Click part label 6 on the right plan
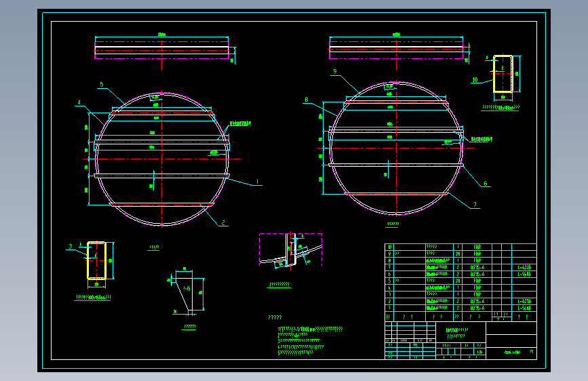This screenshot has height=381, width=588. tap(485, 183)
